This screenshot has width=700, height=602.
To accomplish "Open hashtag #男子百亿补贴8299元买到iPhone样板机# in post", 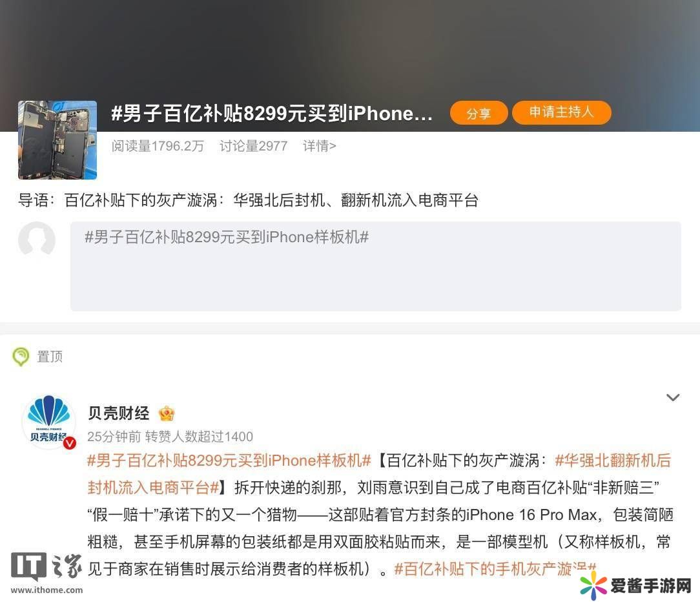I will [229, 461].
